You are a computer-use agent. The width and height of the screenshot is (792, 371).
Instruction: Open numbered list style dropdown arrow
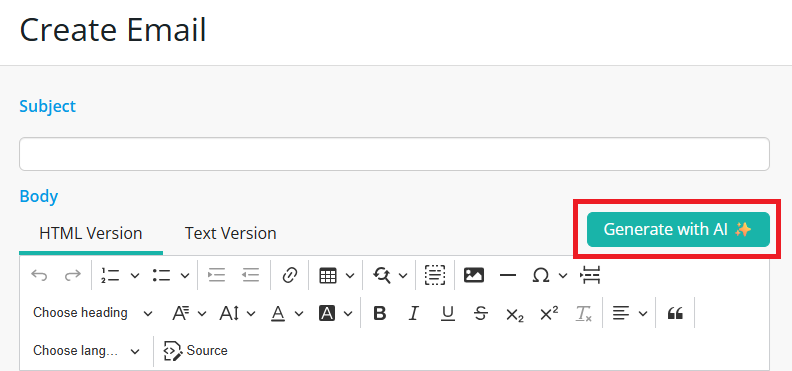(135, 275)
